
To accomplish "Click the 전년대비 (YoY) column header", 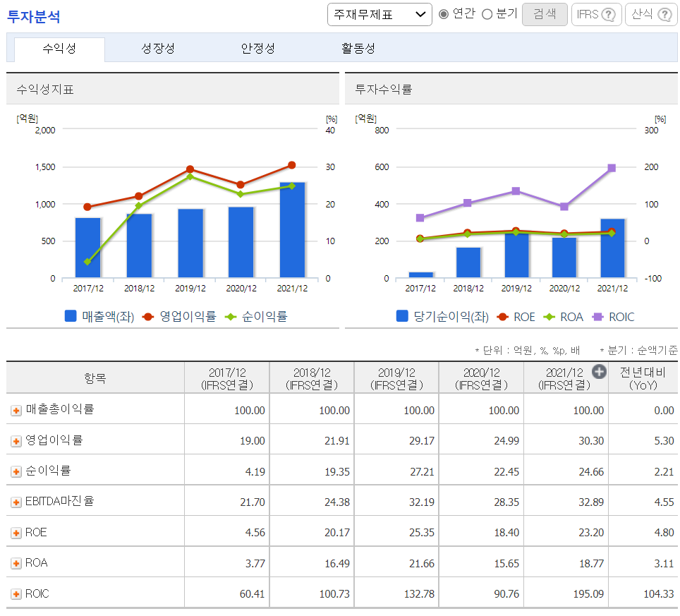I will (x=643, y=378).
